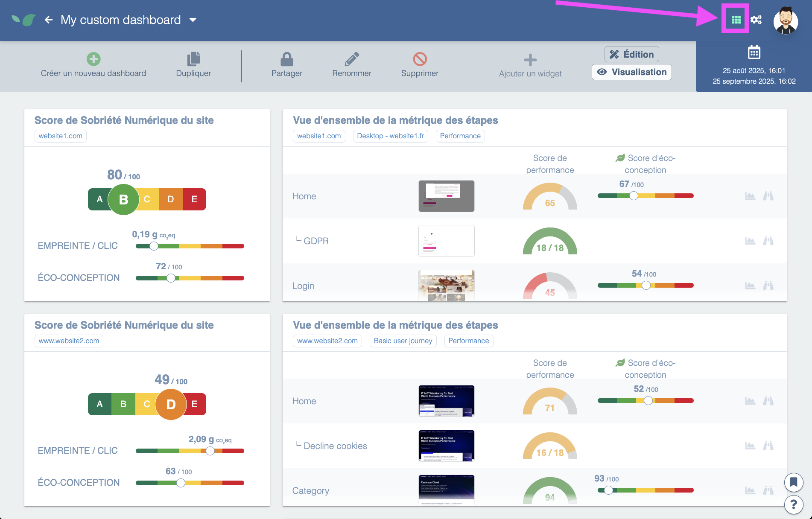The width and height of the screenshot is (812, 519).
Task: Click the Supprimer delete icon
Action: point(420,59)
